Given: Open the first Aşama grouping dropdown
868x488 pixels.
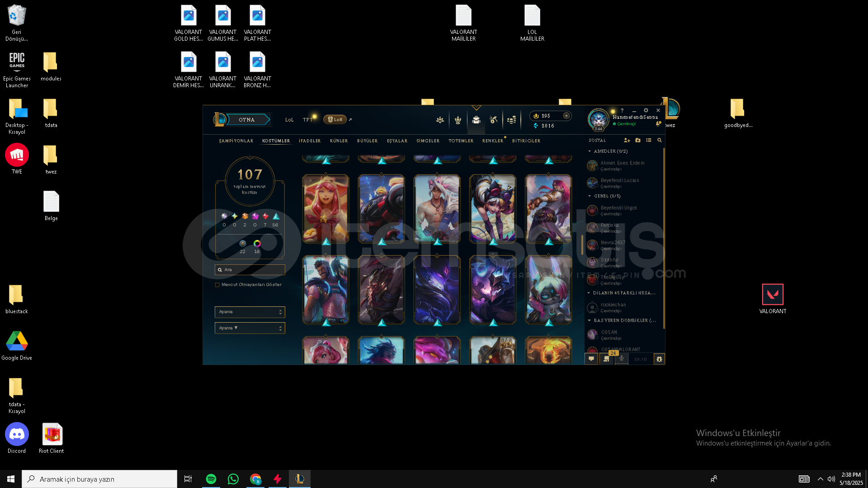Looking at the screenshot, I should pyautogui.click(x=250, y=312).
